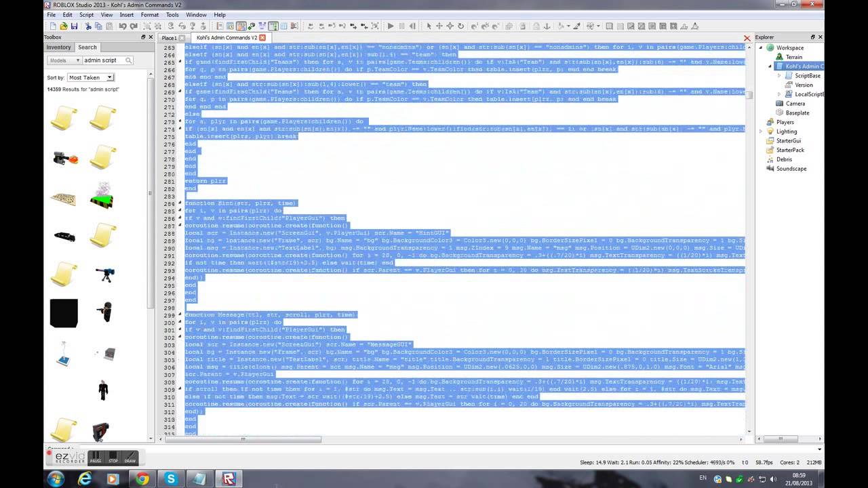Click the red X beside Explorer header
868x488 pixels.
pos(747,39)
